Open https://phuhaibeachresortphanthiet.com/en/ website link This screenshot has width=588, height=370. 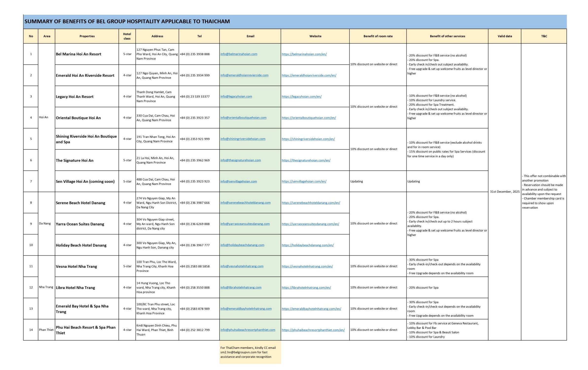[313, 330]
